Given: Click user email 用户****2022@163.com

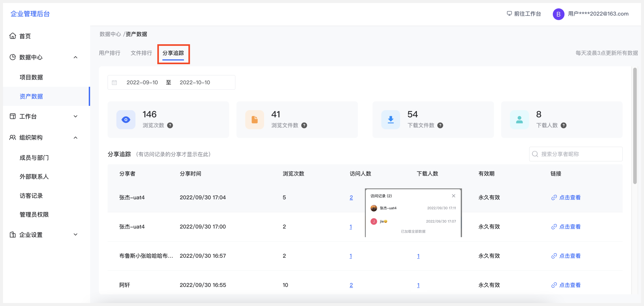Looking at the screenshot, I should tap(598, 14).
